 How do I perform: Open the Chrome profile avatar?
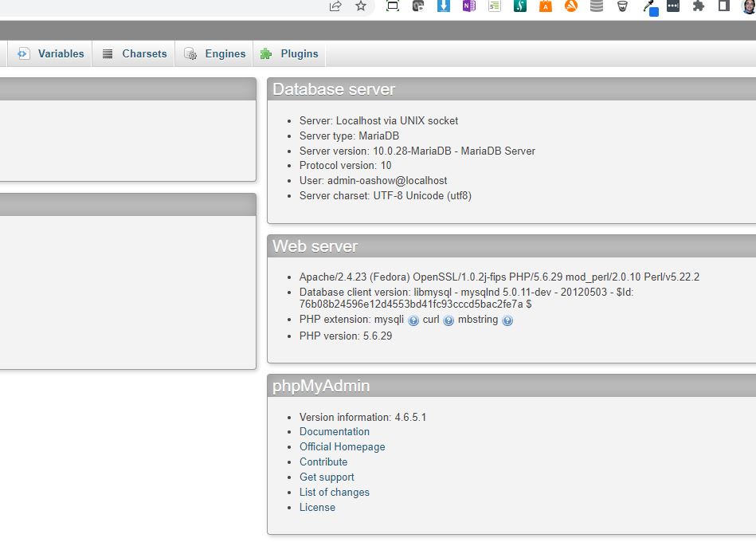click(x=750, y=6)
